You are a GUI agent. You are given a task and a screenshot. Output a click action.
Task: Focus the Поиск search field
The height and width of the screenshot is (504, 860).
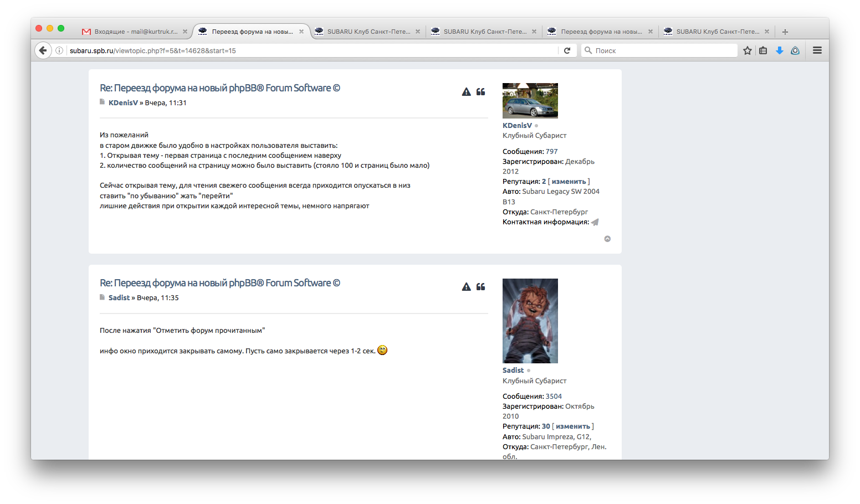point(659,50)
